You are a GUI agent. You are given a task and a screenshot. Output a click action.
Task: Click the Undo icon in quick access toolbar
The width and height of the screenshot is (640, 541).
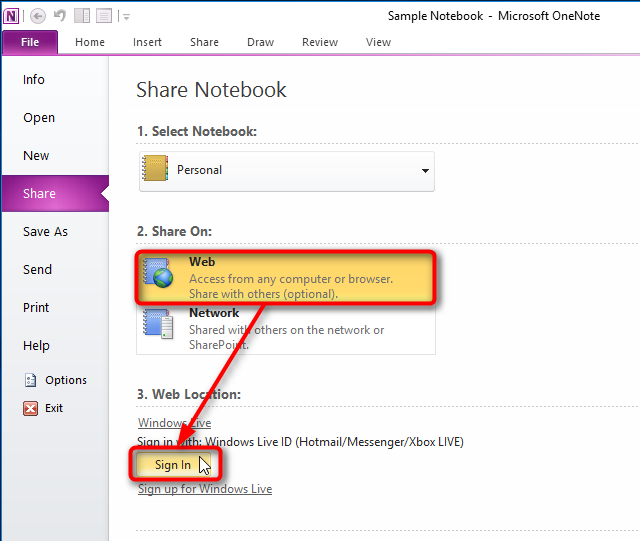point(60,16)
